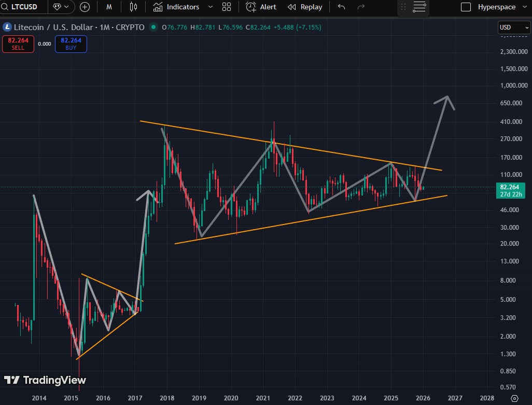Click the Litecoin symbol logo

pyautogui.click(x=7, y=27)
